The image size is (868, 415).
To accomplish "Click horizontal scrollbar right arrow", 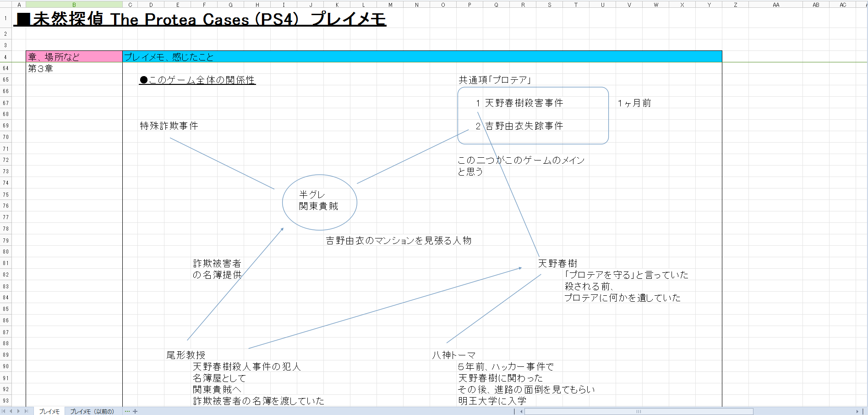I will pyautogui.click(x=857, y=411).
